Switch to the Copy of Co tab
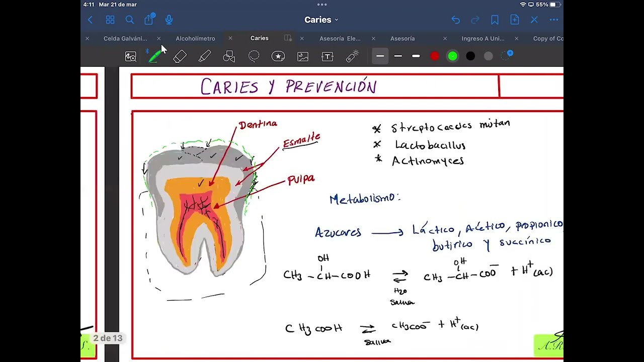Viewport: 644px width, 362px height. click(548, 38)
